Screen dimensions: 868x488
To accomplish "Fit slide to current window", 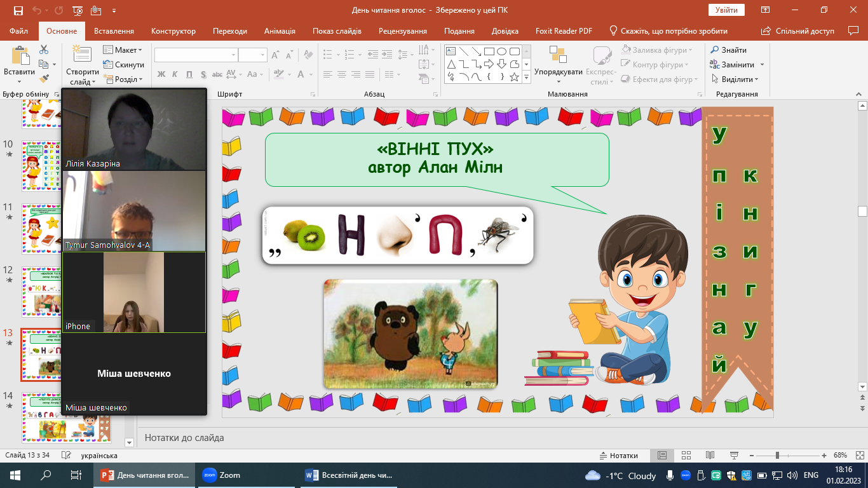I will pyautogui.click(x=858, y=456).
